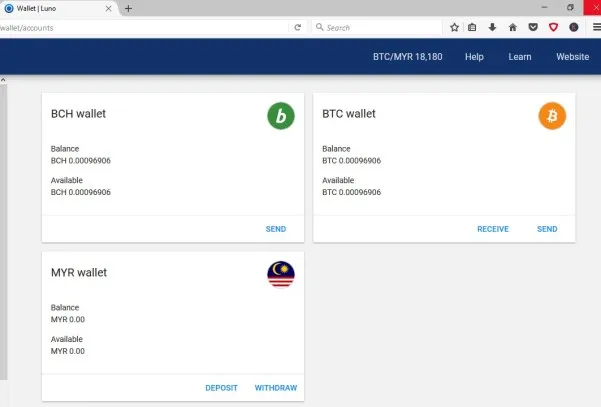Click the magnifier icon in search box
601x407 pixels.
(x=319, y=27)
